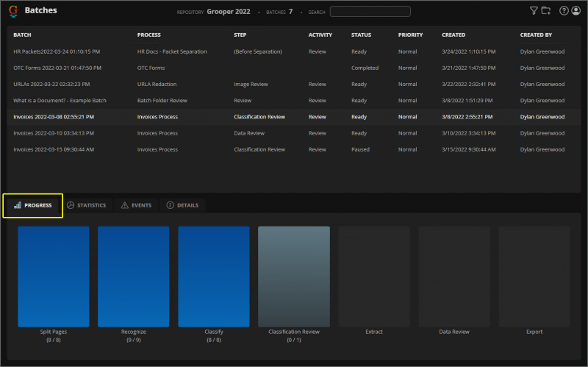Click the Classification Review progress block
Image resolution: width=588 pixels, height=367 pixels.
pyautogui.click(x=294, y=277)
